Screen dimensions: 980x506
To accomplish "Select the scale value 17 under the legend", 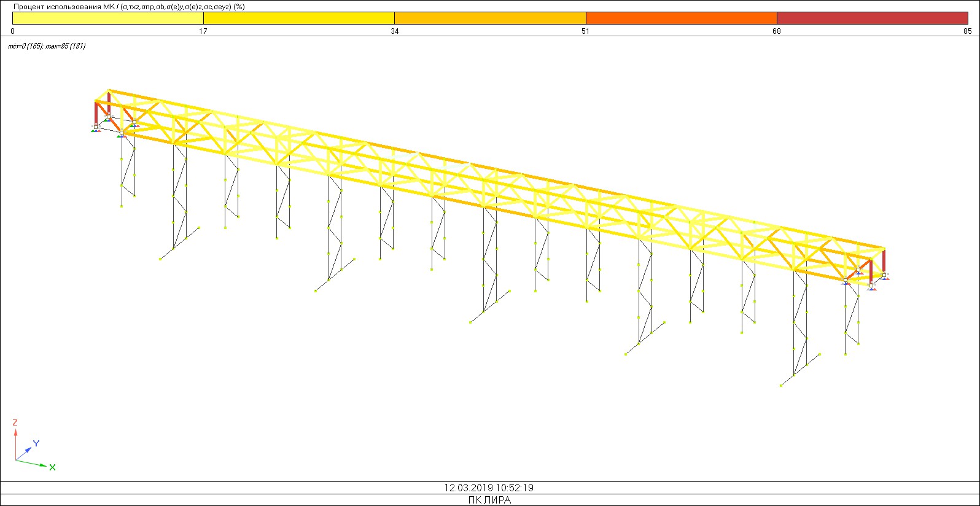I will point(203,31).
